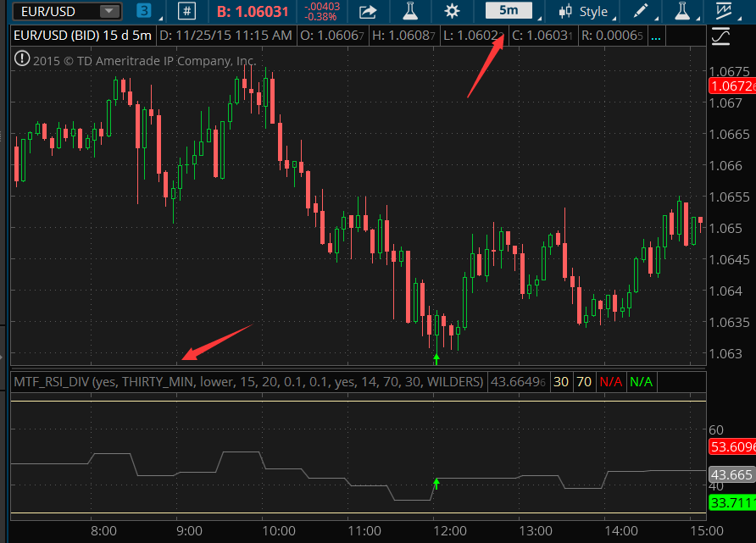756x543 pixels.
Task: Click the red N/A study value
Action: coord(611,382)
